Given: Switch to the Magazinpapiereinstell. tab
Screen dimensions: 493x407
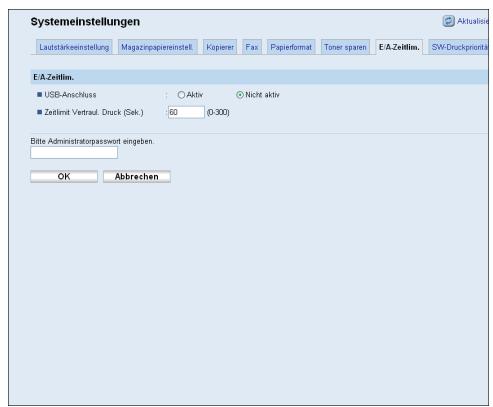Looking at the screenshot, I should (x=157, y=47).
